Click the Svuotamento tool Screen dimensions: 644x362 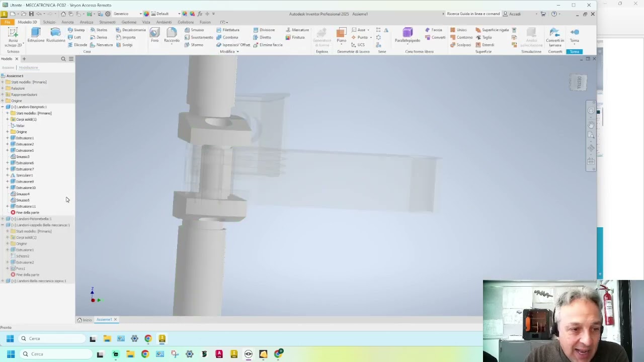[x=199, y=37]
